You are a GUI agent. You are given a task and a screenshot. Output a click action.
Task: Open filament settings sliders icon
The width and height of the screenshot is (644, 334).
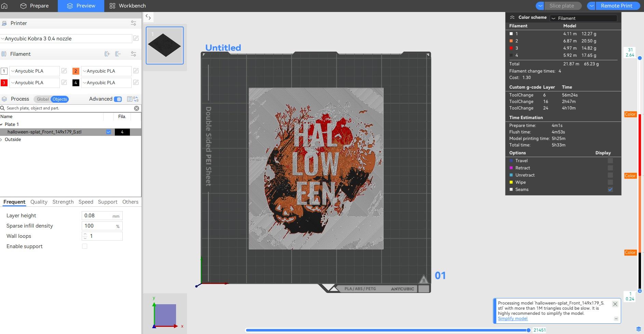(133, 54)
